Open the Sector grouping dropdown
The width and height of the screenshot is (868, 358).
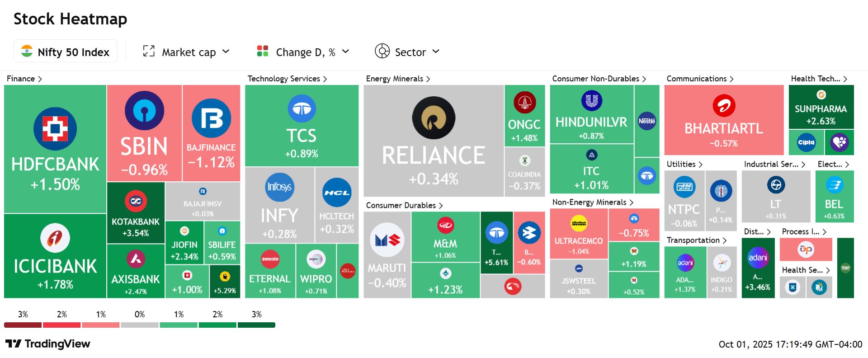[x=407, y=52]
